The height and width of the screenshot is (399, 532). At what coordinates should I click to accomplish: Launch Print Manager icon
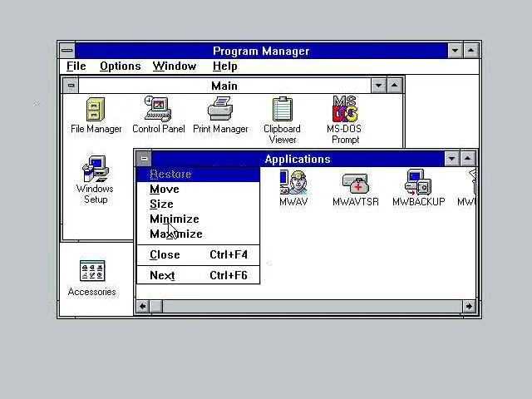[x=220, y=116]
